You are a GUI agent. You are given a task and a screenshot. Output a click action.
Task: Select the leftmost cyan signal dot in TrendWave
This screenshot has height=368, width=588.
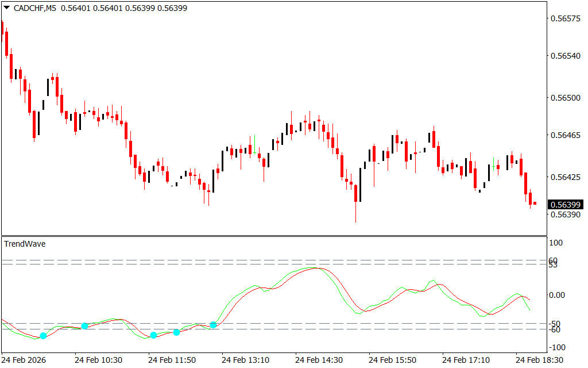tap(43, 335)
